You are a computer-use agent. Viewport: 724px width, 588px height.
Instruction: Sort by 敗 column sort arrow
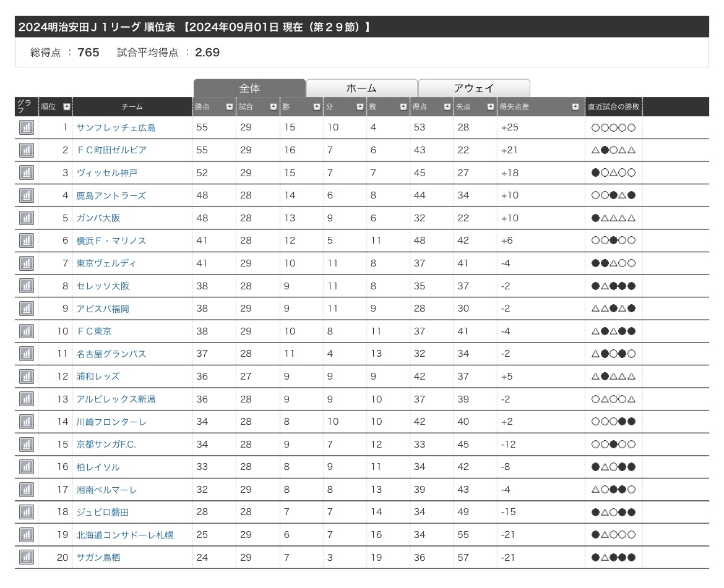tap(403, 107)
